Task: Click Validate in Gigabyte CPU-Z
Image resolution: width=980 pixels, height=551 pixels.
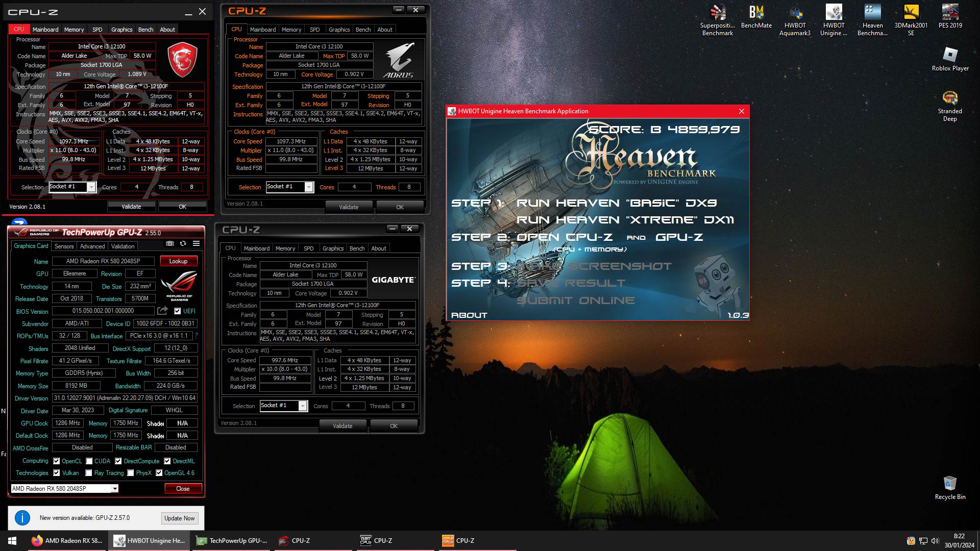Action: [342, 426]
